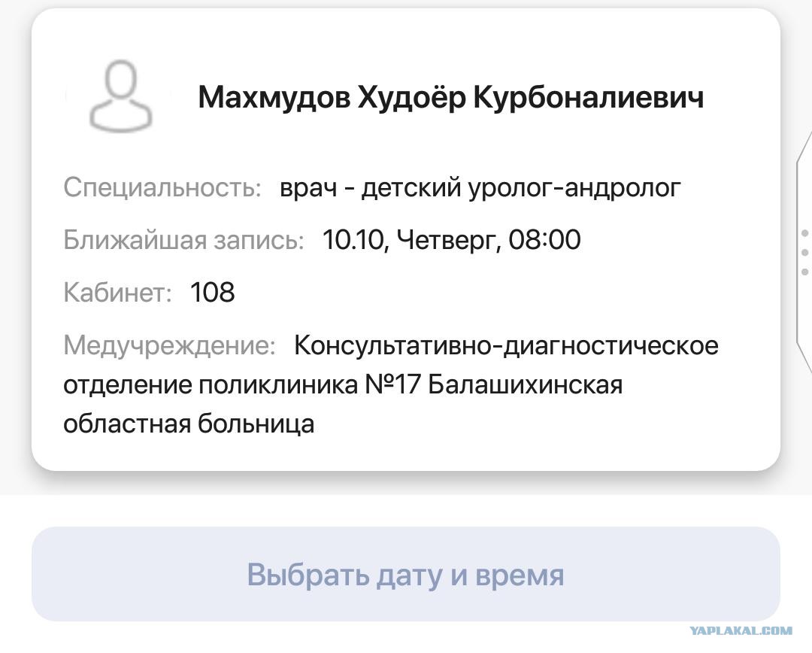The width and height of the screenshot is (812, 653).
Task: Click the word 'Четверг' in appointment date
Action: point(448,240)
